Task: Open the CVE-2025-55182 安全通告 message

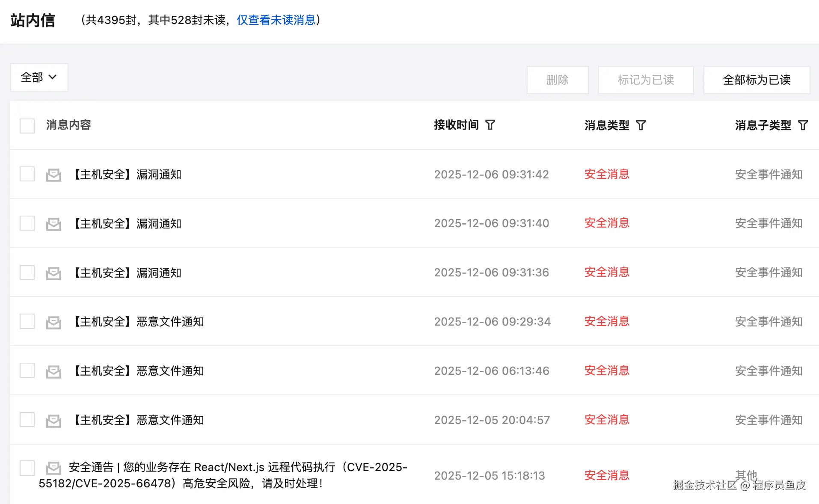Action: click(223, 475)
